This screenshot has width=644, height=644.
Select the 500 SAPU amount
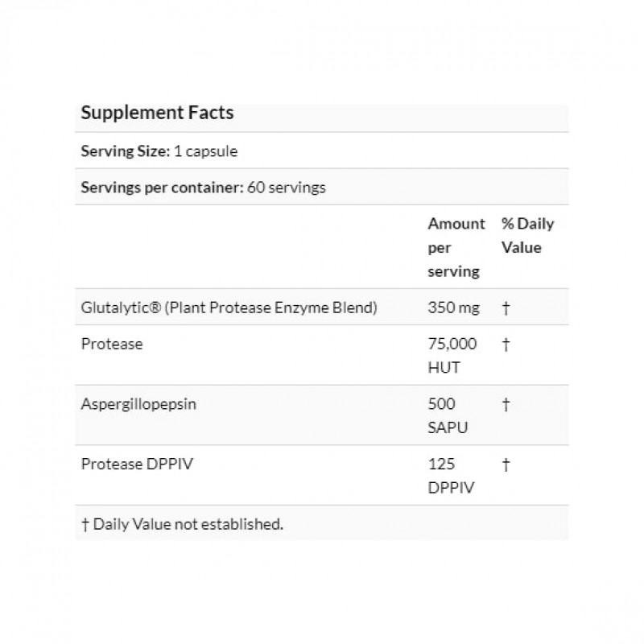(x=448, y=416)
